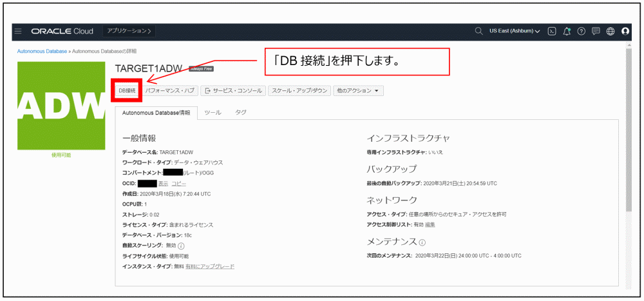Image resolution: width=644 pixels, height=301 pixels.
Task: Click the green ADW database image
Action: click(61, 106)
